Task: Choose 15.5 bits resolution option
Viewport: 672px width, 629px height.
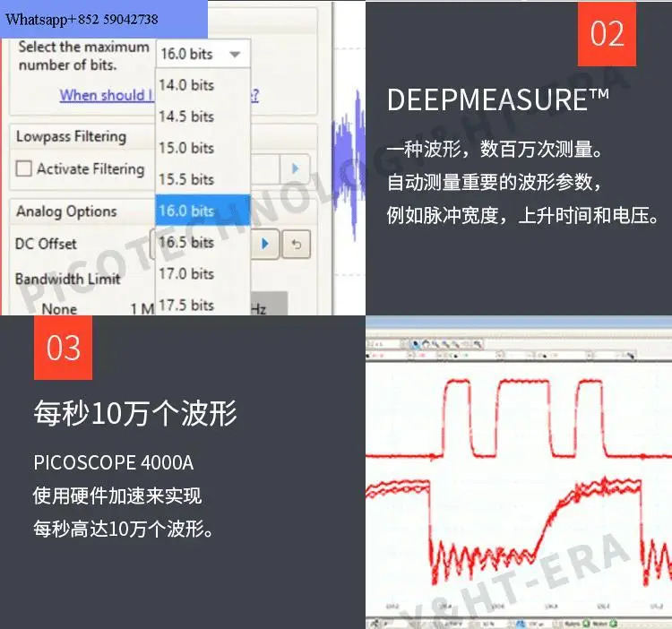Action: coord(202,179)
